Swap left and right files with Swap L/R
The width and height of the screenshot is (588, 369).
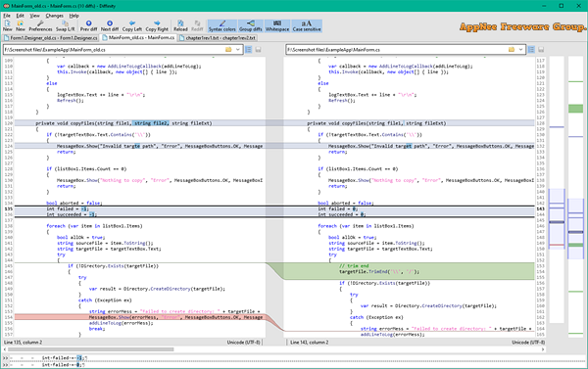[66, 25]
